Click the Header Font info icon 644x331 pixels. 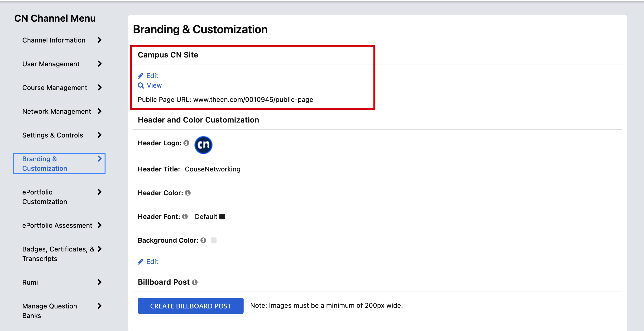coord(185,217)
